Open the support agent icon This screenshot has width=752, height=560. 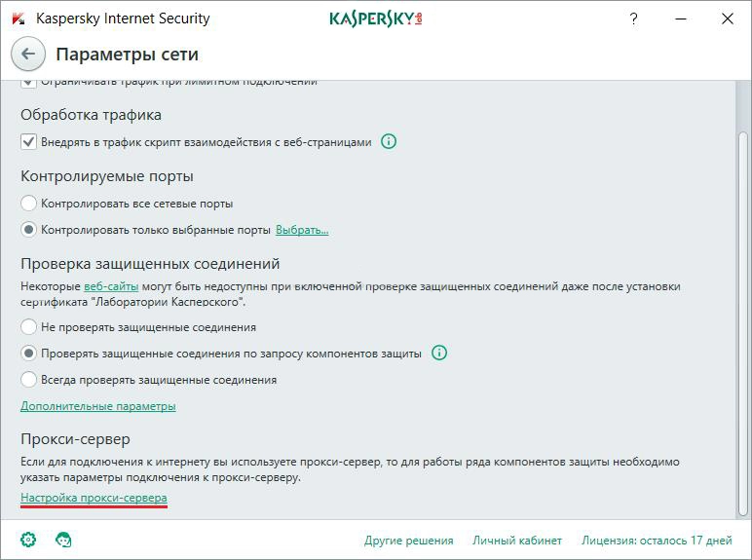(63, 540)
